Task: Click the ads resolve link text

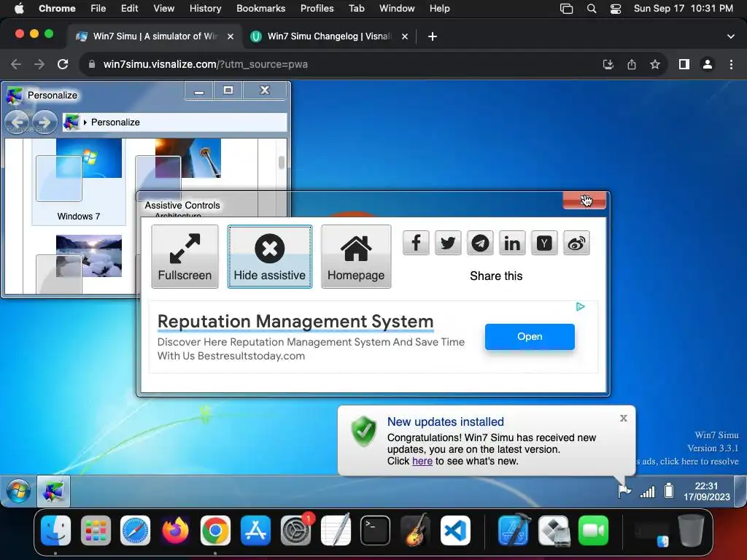Action: coord(687,461)
